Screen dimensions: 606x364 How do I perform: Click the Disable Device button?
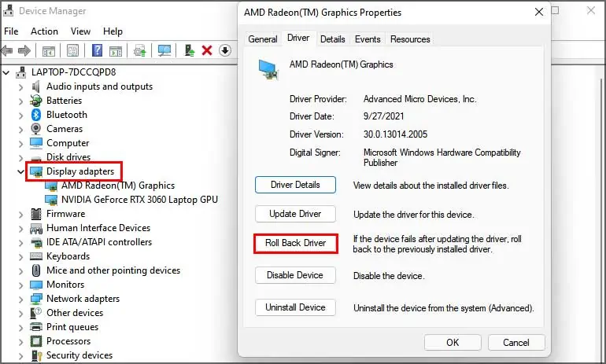pyautogui.click(x=295, y=275)
